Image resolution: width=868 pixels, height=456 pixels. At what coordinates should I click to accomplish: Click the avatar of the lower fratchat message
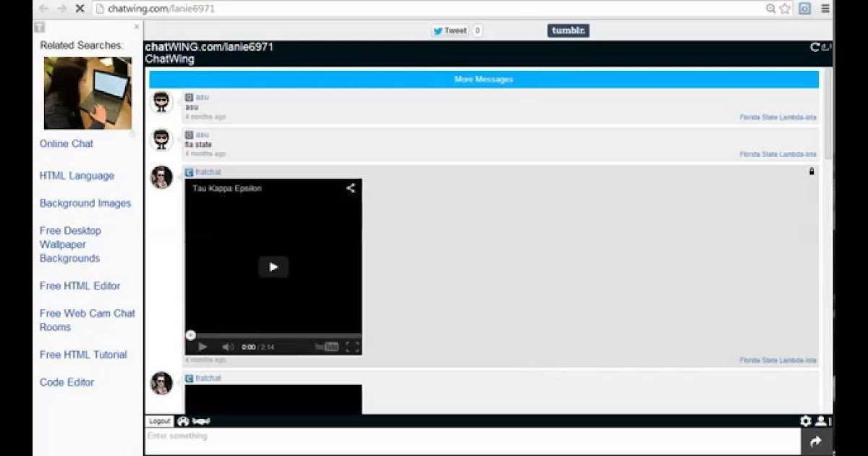[161, 384]
